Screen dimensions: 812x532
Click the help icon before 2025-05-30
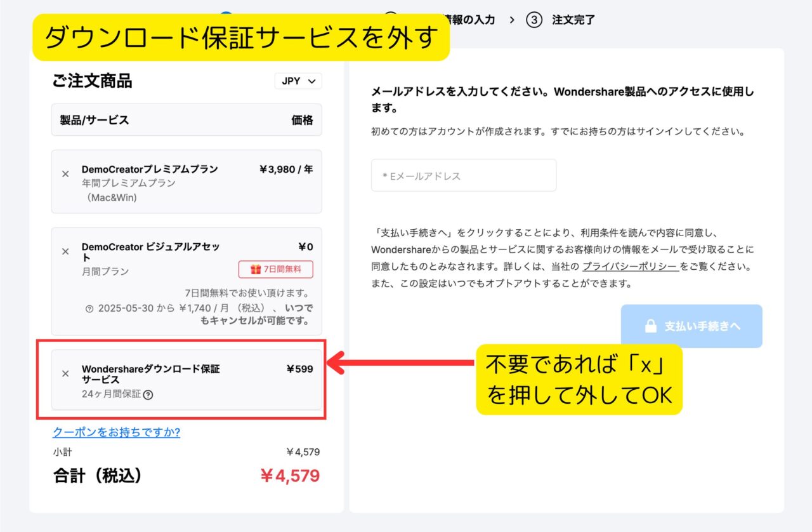(89, 309)
